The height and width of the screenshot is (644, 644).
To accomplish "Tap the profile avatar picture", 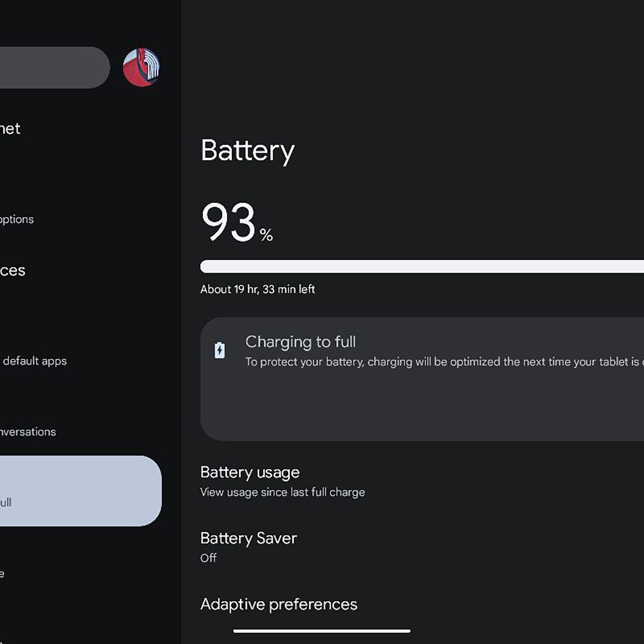I will tap(141, 68).
